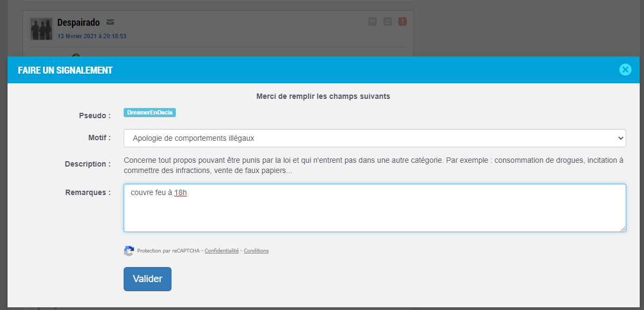Open the Conditions link
Screen dimensions: 644x310
[256, 251]
